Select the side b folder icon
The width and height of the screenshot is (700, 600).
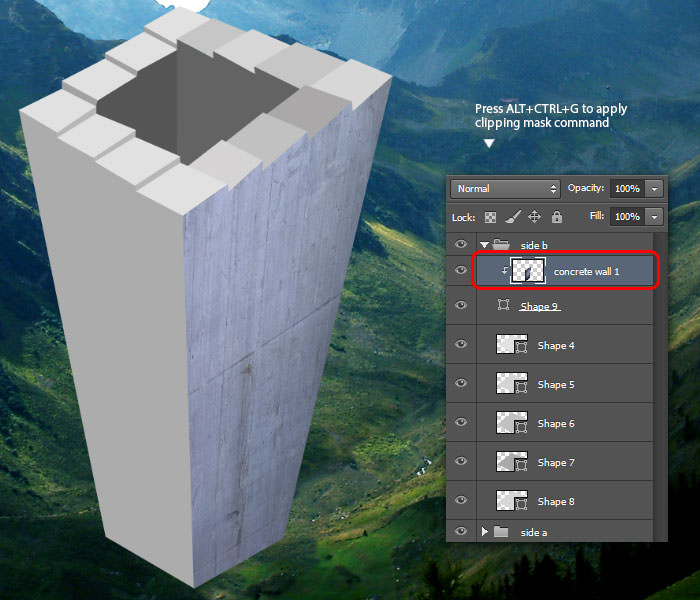pyautogui.click(x=501, y=244)
